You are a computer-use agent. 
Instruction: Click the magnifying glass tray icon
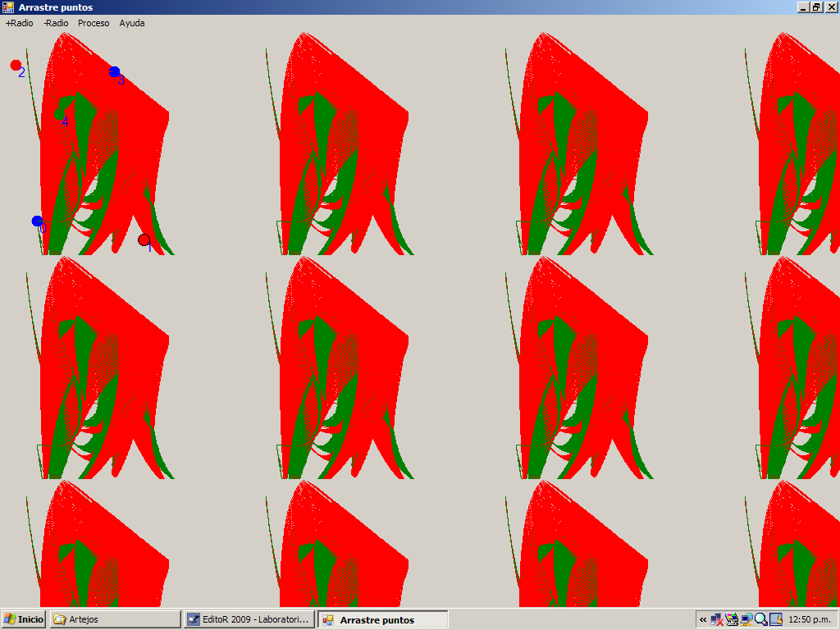[x=761, y=620]
